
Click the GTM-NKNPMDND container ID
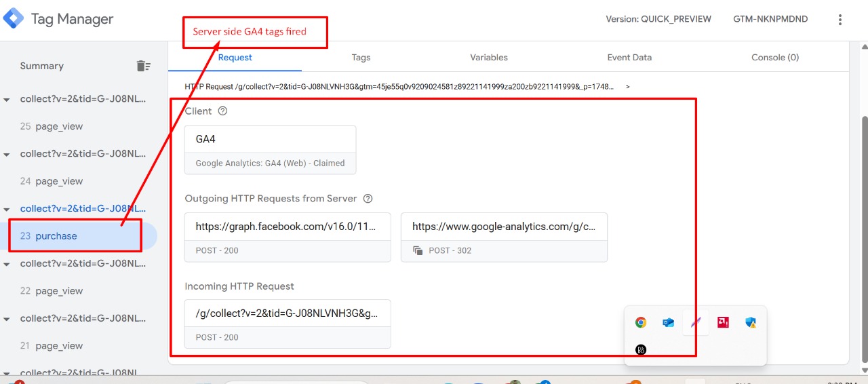tap(770, 19)
